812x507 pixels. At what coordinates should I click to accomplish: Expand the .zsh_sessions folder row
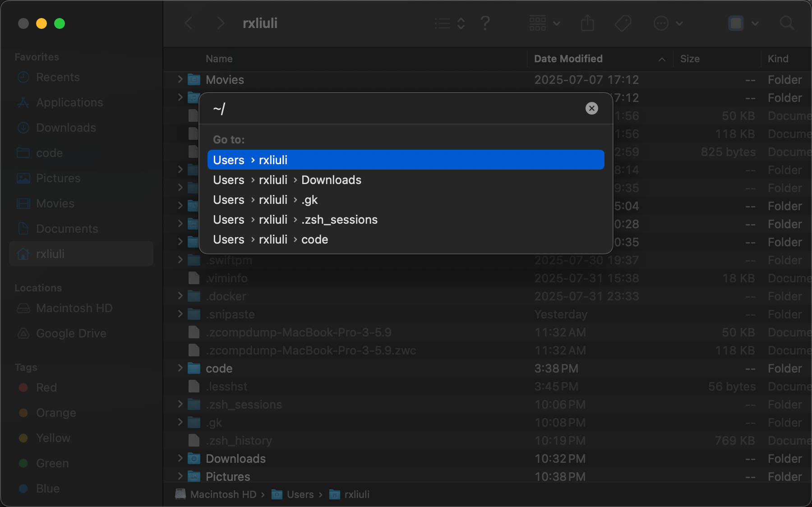coord(180,404)
